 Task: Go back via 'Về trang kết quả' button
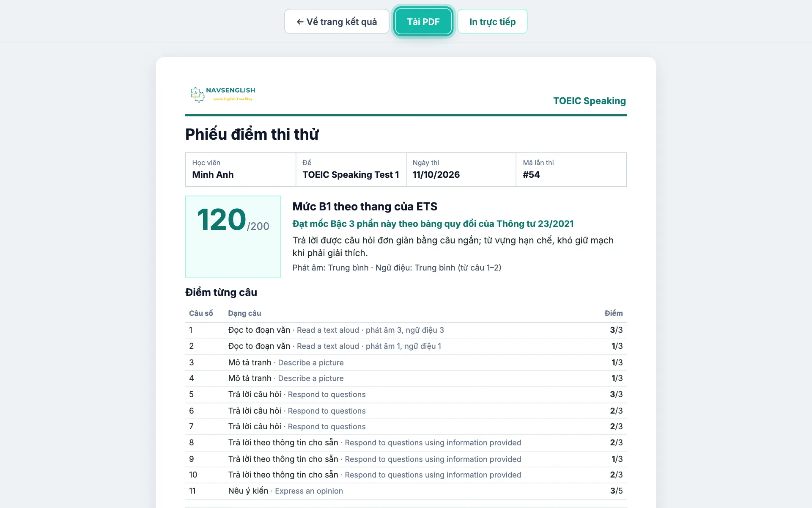[337, 22]
